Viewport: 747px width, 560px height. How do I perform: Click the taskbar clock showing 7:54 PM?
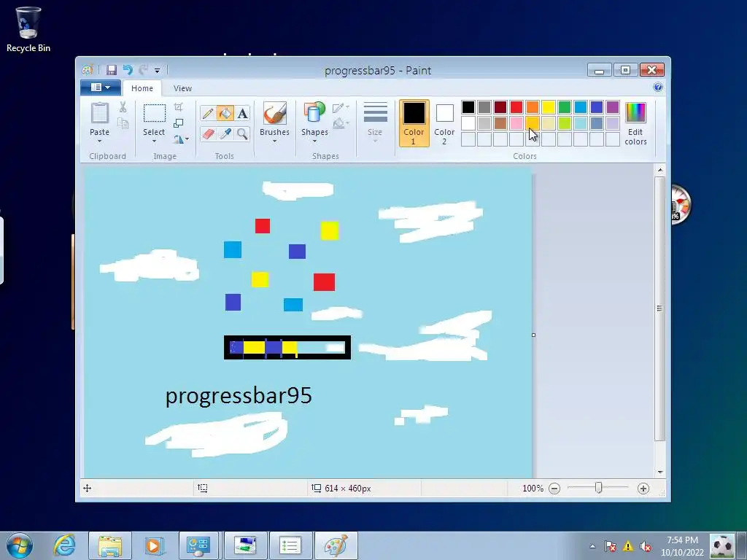pos(682,546)
